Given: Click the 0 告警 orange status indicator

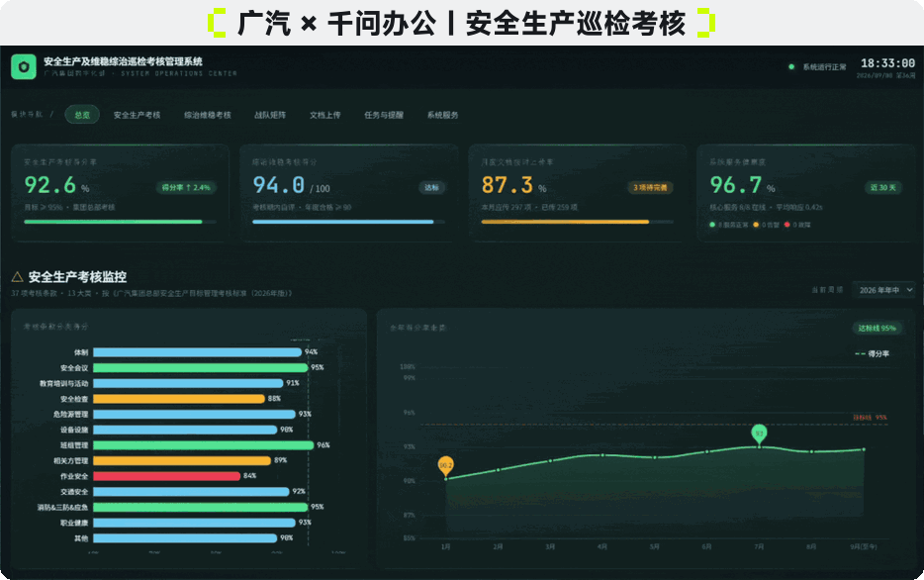Looking at the screenshot, I should pyautogui.click(x=766, y=225).
